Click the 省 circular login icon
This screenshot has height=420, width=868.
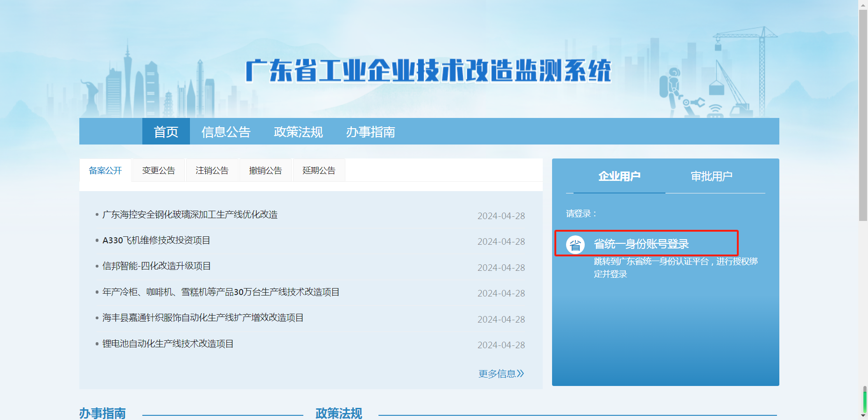coord(575,244)
